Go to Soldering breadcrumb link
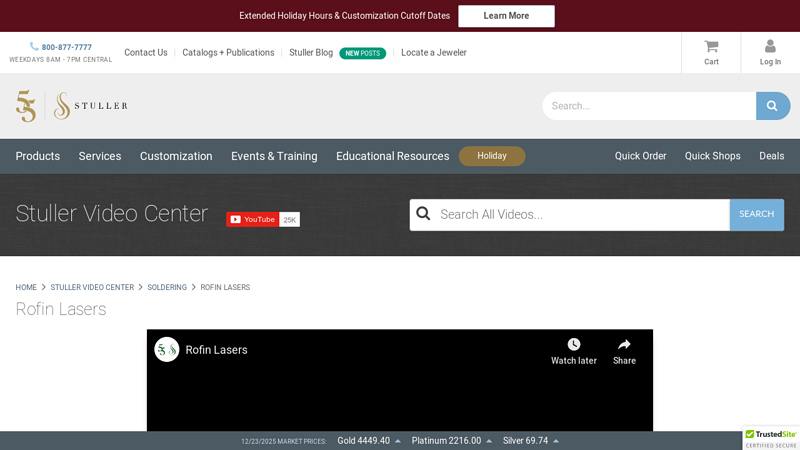This screenshot has height=450, width=800. point(167,288)
